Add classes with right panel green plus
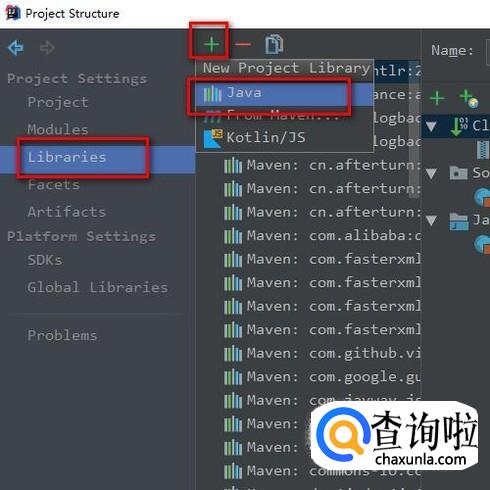 click(x=437, y=98)
